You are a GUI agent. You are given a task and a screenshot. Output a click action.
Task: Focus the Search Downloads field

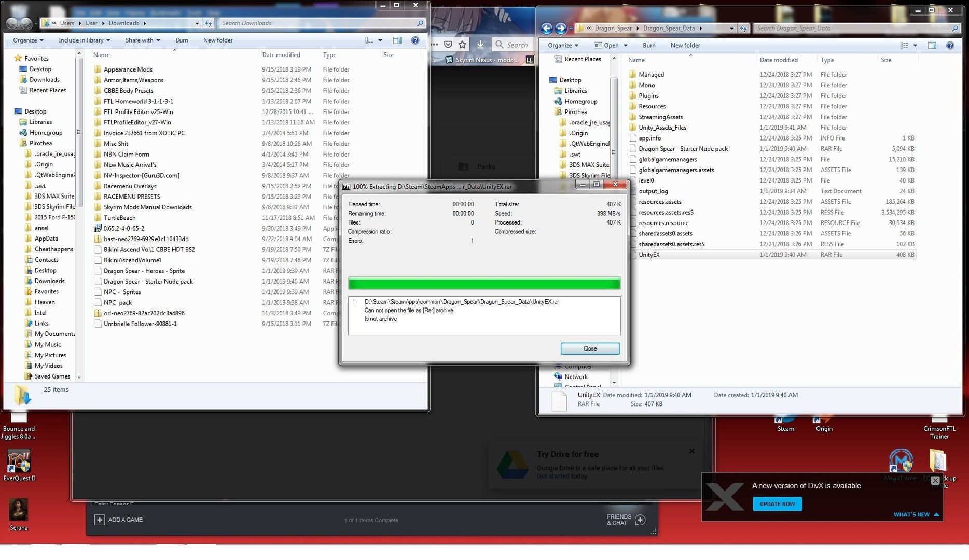point(322,23)
